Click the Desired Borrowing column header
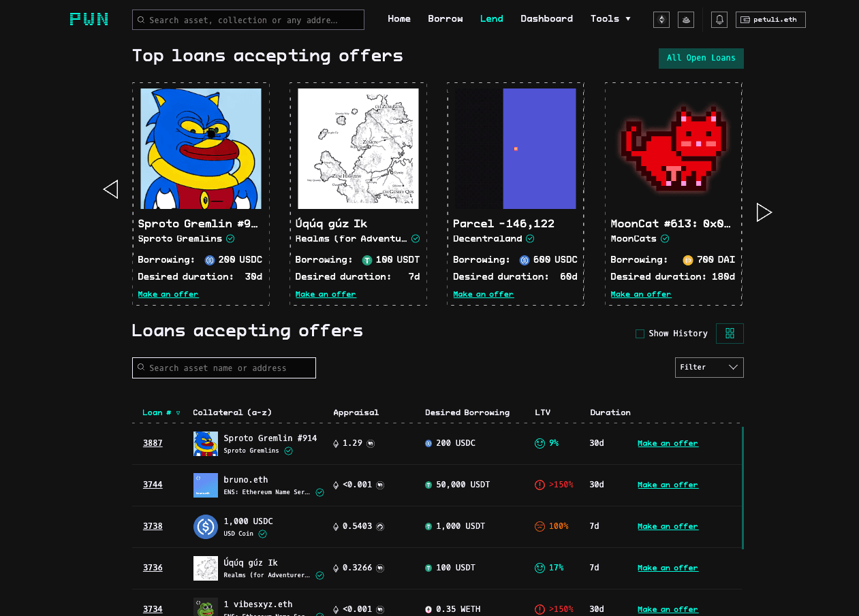Viewport: 859px width, 616px height. pos(467,412)
